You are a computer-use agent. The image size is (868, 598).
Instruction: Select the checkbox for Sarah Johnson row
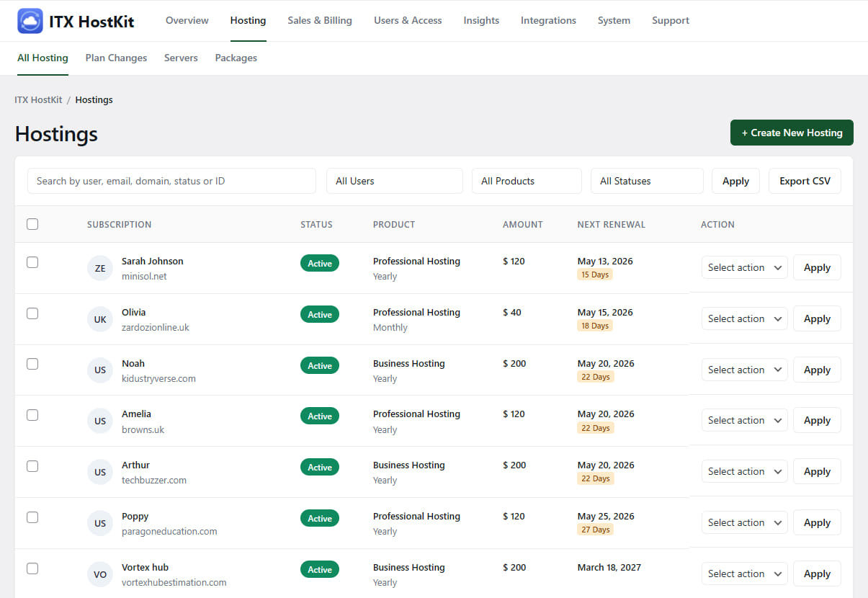(32, 262)
